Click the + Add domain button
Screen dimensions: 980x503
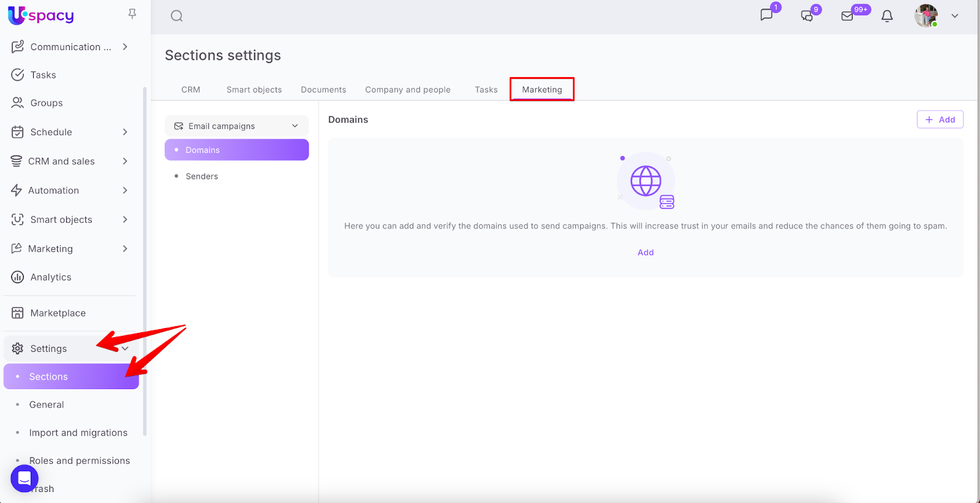[x=940, y=119]
